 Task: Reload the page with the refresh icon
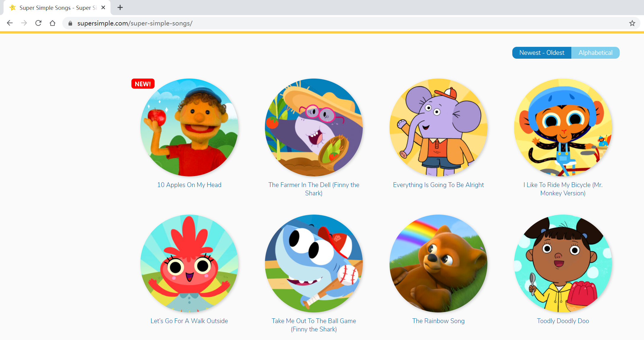pos(38,23)
